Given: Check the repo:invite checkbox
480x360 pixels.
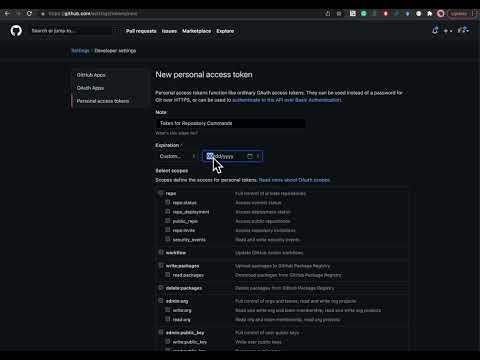Looking at the screenshot, I should click(168, 230).
